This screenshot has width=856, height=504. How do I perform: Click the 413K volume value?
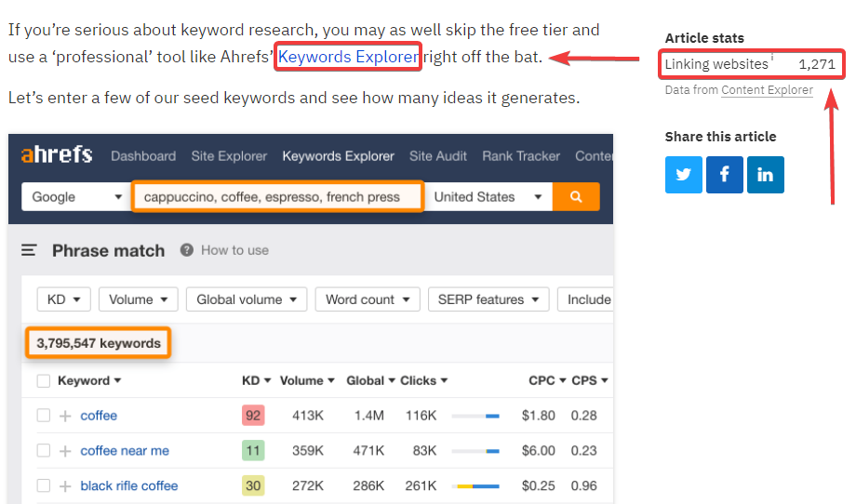click(x=308, y=416)
